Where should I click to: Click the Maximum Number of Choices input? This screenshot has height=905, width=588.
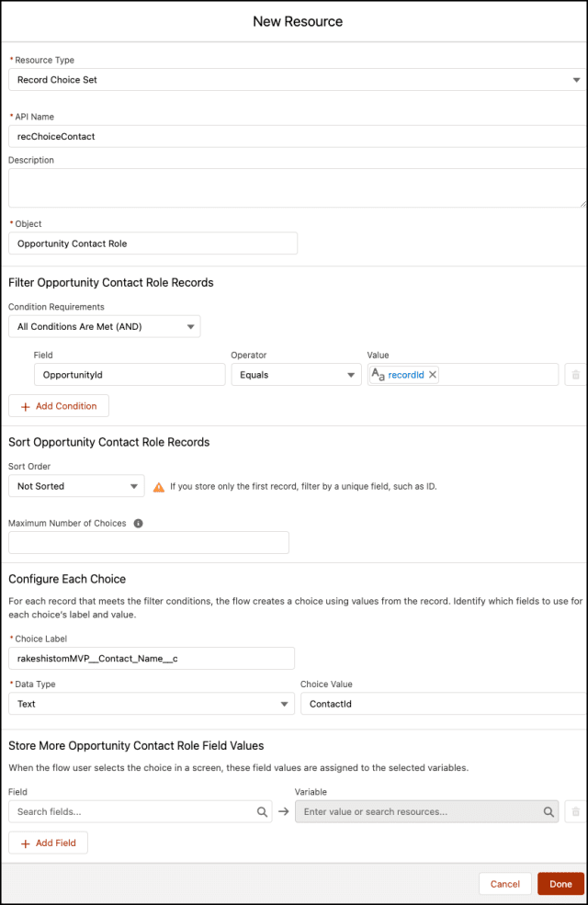tap(149, 543)
